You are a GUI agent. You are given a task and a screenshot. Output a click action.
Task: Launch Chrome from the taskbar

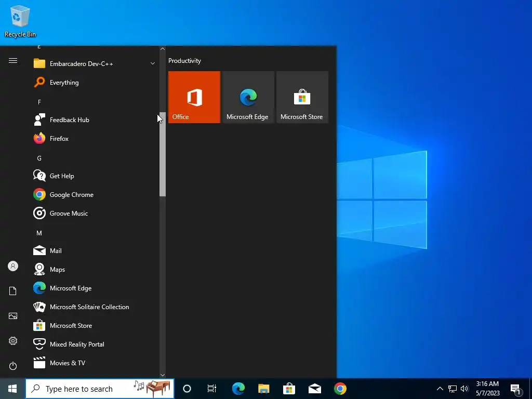tap(340, 389)
